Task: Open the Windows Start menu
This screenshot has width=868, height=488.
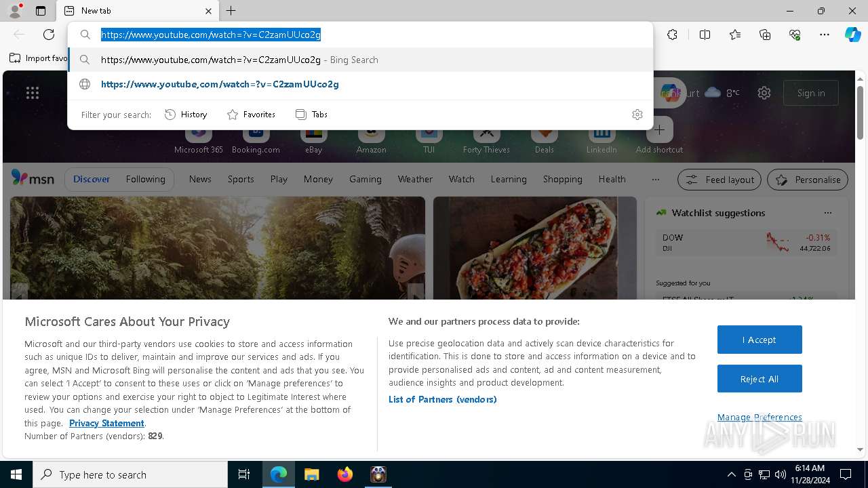Action: [x=16, y=474]
